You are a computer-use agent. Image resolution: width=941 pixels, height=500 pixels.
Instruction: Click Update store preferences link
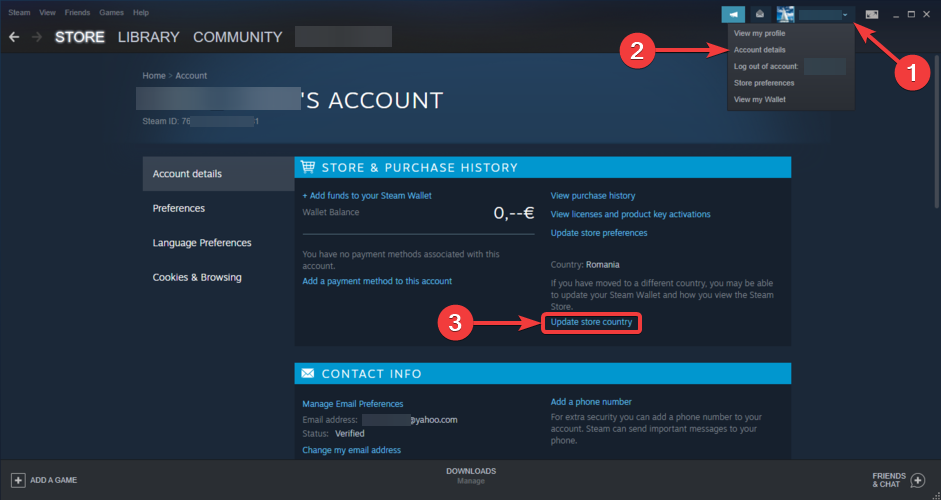pos(599,233)
